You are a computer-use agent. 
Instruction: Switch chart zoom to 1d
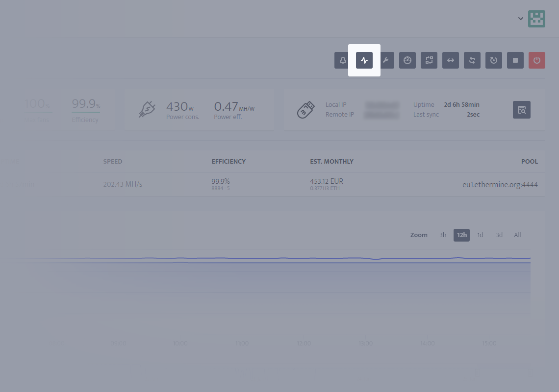pos(480,235)
